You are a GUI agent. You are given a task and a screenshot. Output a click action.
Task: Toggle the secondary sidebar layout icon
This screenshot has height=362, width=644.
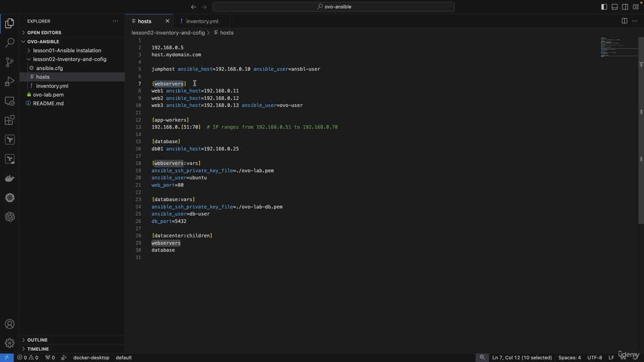(625, 7)
